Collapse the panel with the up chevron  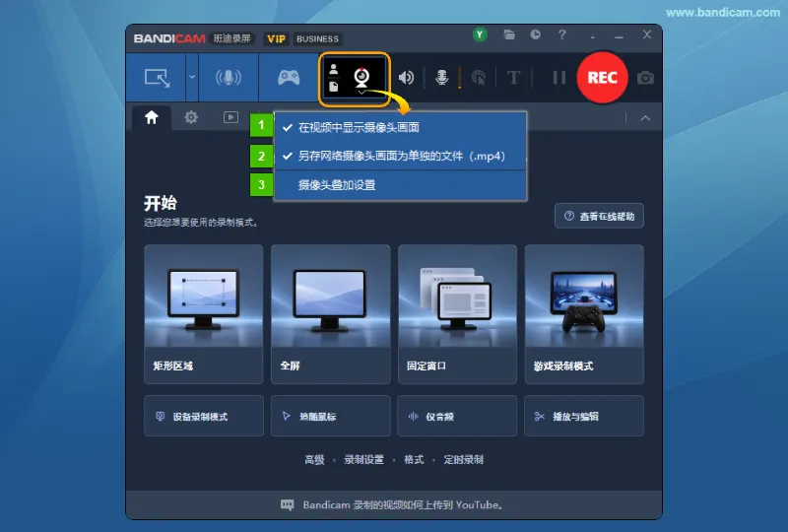(645, 118)
